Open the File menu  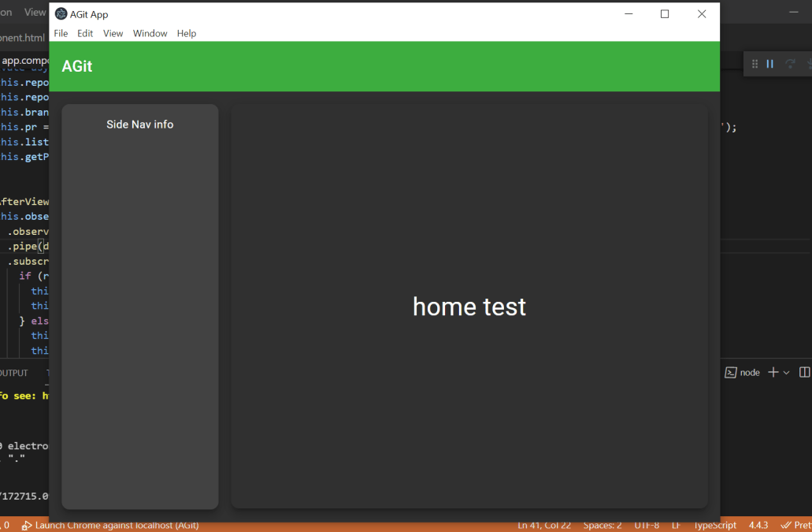click(61, 33)
